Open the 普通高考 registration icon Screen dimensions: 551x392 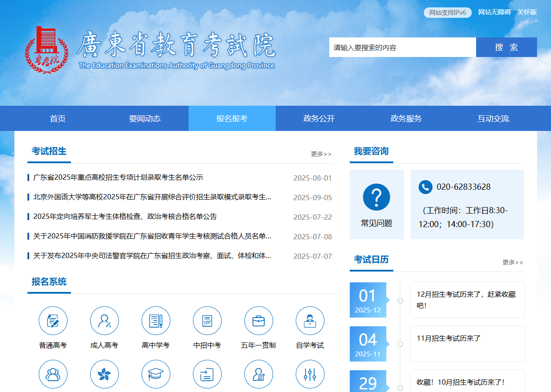pos(53,321)
